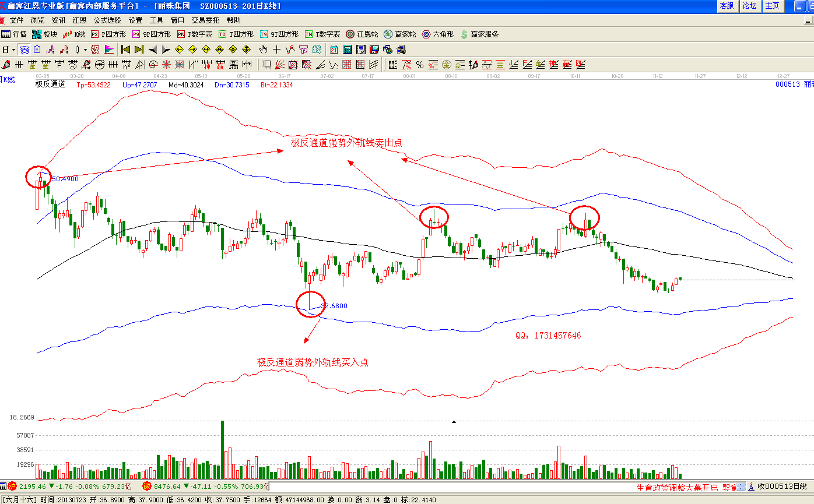
Task: Click the news ticker headline in status bar
Action: tap(677, 487)
